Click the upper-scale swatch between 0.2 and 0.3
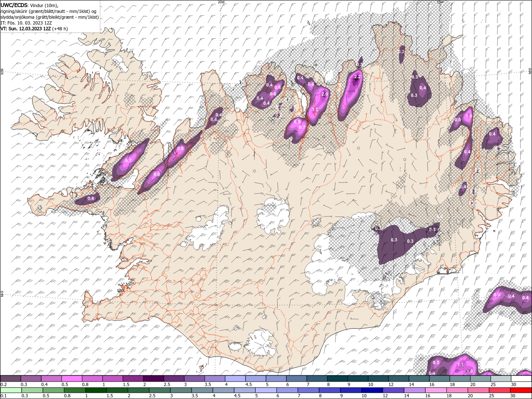 (x=10, y=379)
